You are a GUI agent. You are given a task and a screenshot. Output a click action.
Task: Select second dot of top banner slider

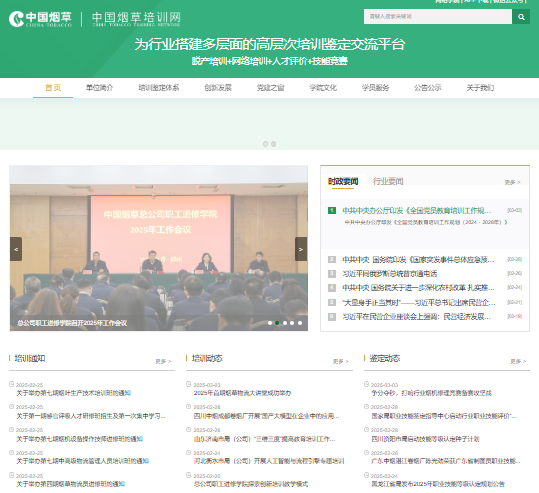274,144
